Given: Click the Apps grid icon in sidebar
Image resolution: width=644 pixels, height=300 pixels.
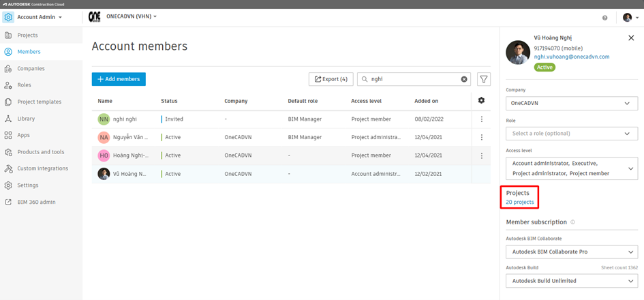Looking at the screenshot, I should pos(7,135).
